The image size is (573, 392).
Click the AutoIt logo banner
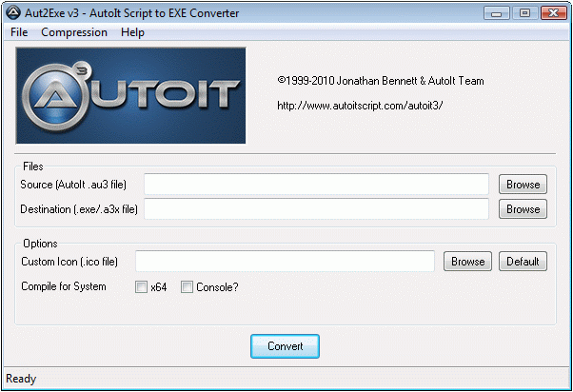[130, 95]
